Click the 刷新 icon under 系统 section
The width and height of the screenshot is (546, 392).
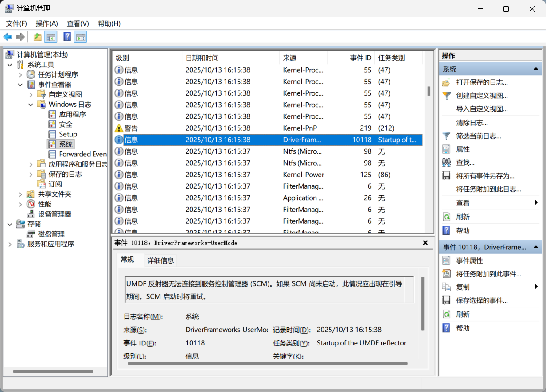tap(447, 217)
